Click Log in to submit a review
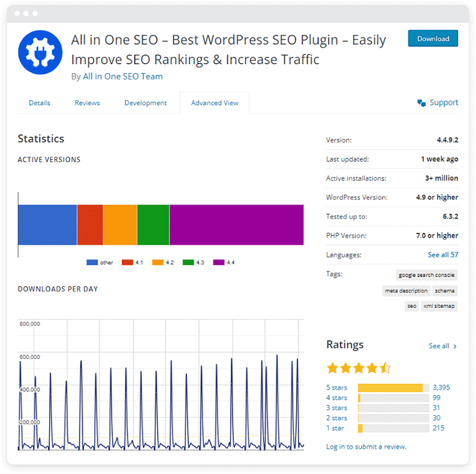This screenshot has height=474, width=476. point(366,446)
